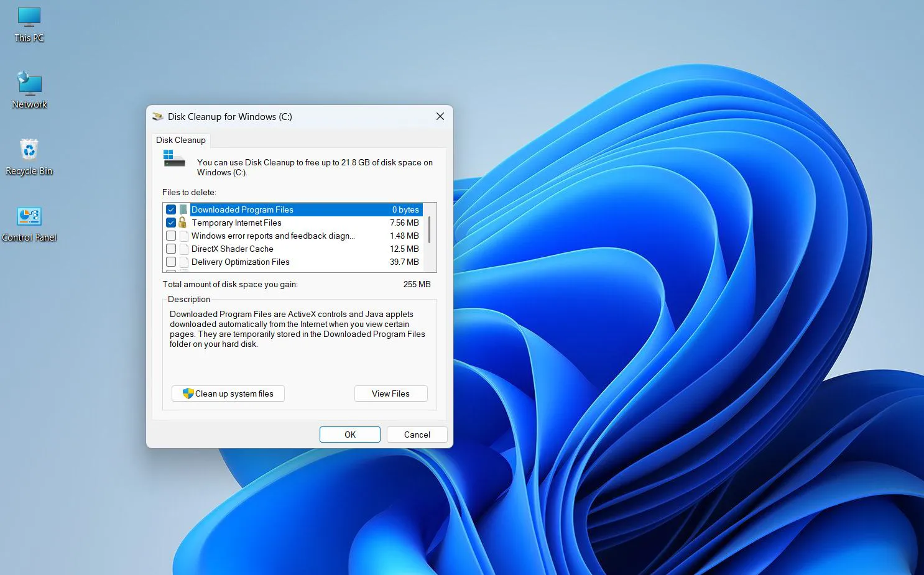Screen dimensions: 924x575
Task: Enable the Delivery Optimization Files checkbox
Action: coord(171,262)
